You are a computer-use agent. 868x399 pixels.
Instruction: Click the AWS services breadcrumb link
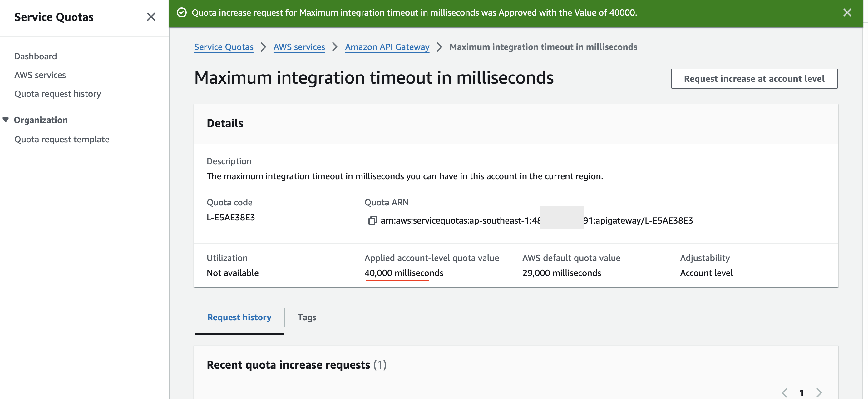(299, 47)
